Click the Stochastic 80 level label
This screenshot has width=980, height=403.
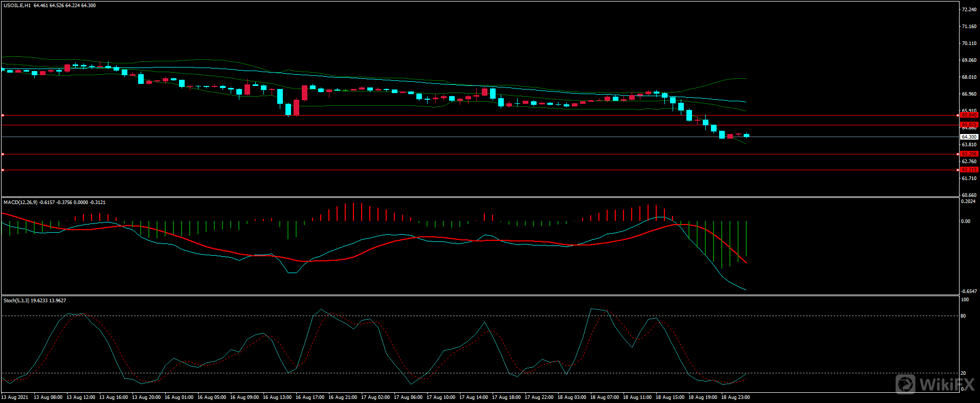tap(963, 316)
